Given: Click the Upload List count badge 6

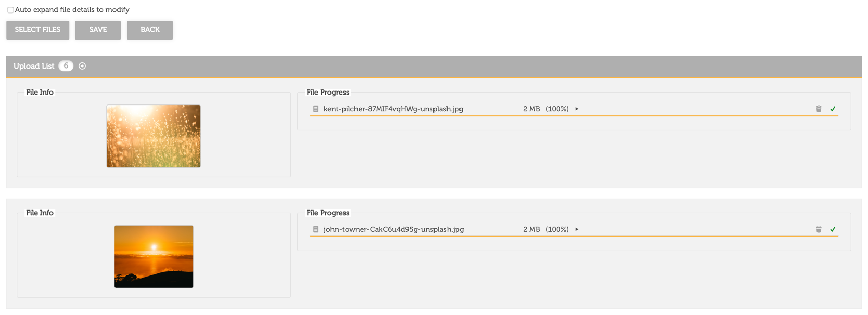Looking at the screenshot, I should point(66,66).
